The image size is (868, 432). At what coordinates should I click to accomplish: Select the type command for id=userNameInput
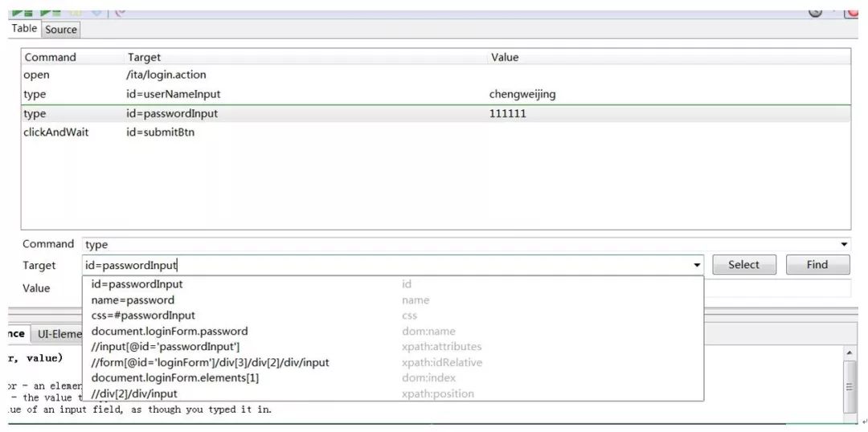click(x=35, y=94)
